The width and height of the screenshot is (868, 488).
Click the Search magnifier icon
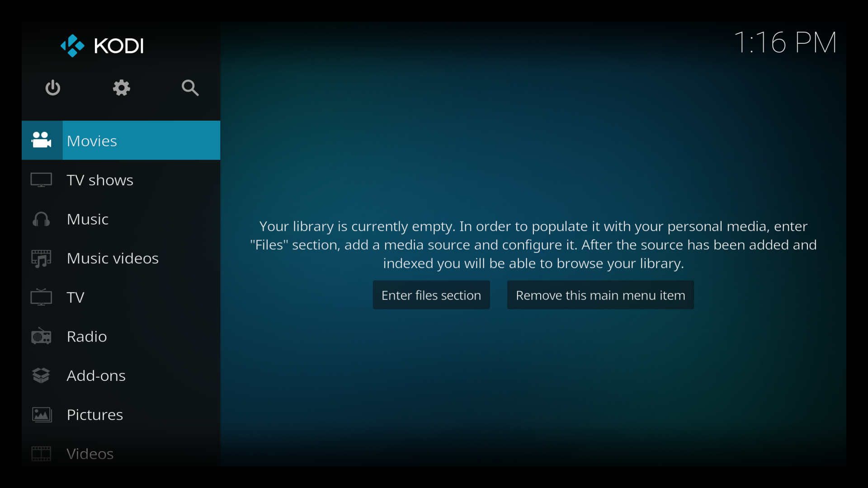tap(190, 88)
